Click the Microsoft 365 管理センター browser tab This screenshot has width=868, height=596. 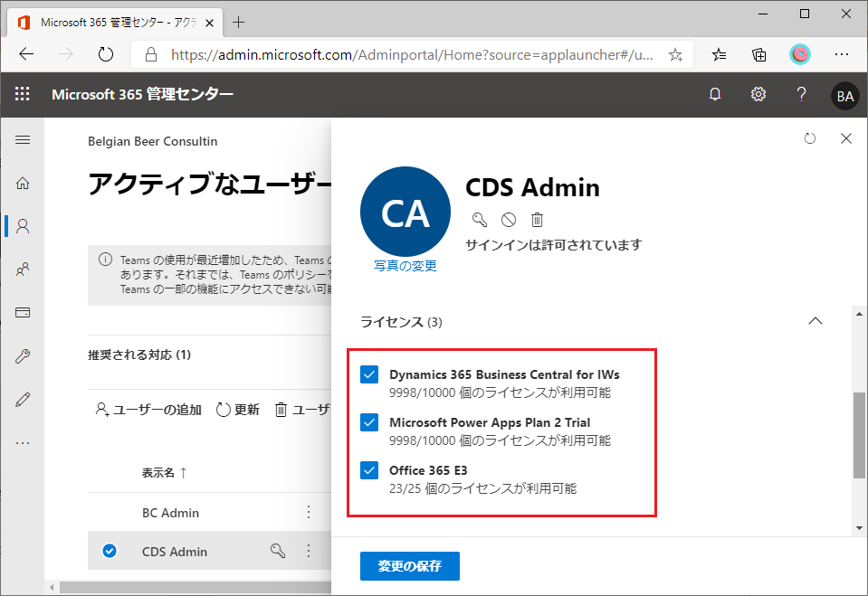pyautogui.click(x=115, y=23)
